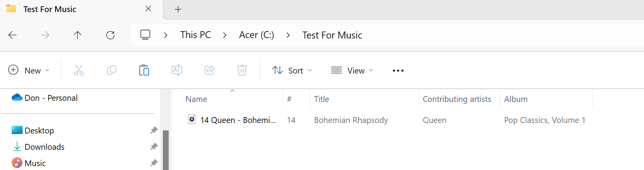Open the See more ellipsis menu
Viewport: 644px width, 170px height.
pyautogui.click(x=398, y=71)
